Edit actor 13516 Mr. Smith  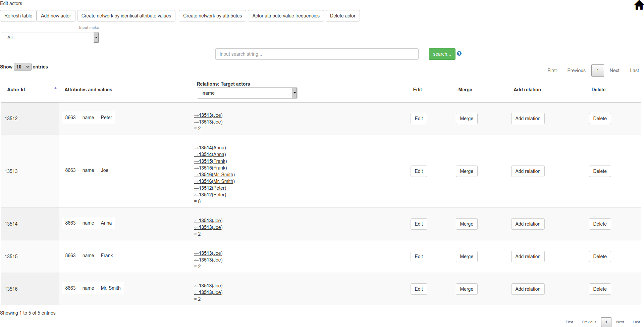pos(419,289)
